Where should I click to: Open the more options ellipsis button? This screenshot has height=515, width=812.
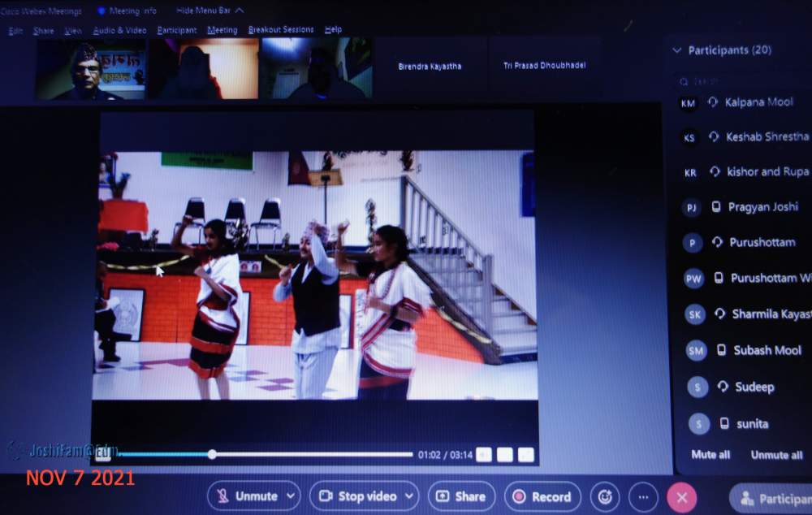[x=643, y=497]
